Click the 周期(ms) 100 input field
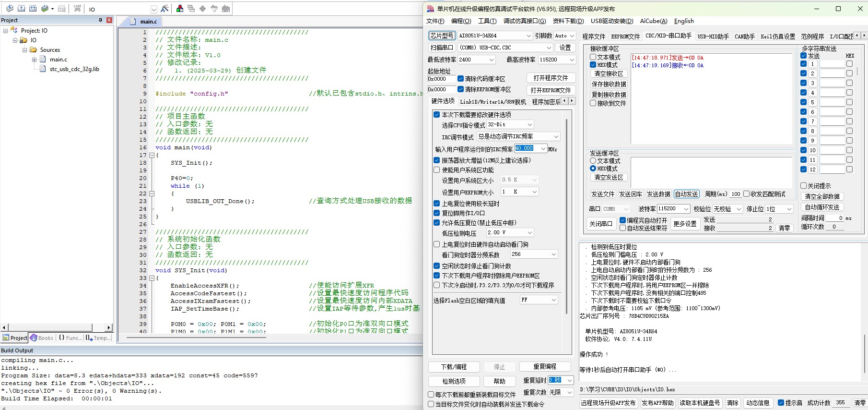 tap(736, 194)
